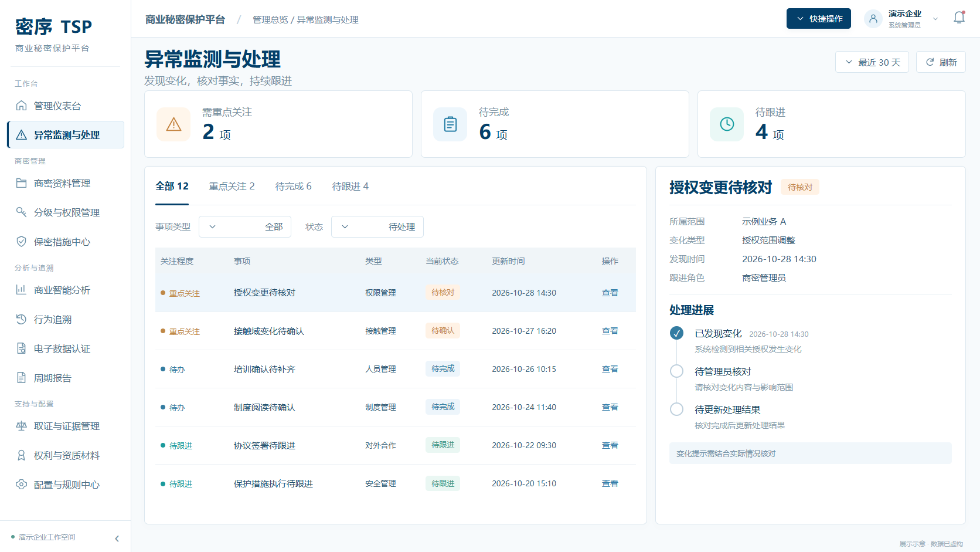Image resolution: width=980 pixels, height=552 pixels.
Task: Open 保密措施中心 shield icon
Action: coord(22,241)
